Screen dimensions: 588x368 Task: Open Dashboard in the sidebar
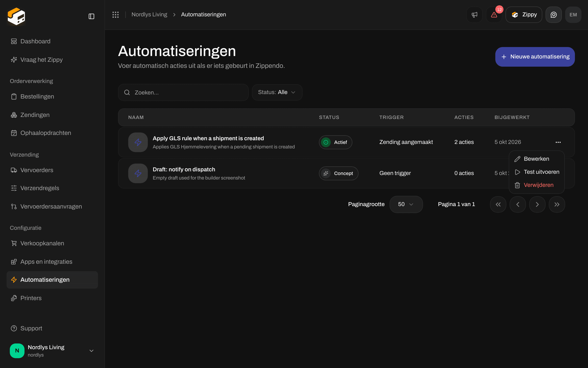(x=52, y=41)
